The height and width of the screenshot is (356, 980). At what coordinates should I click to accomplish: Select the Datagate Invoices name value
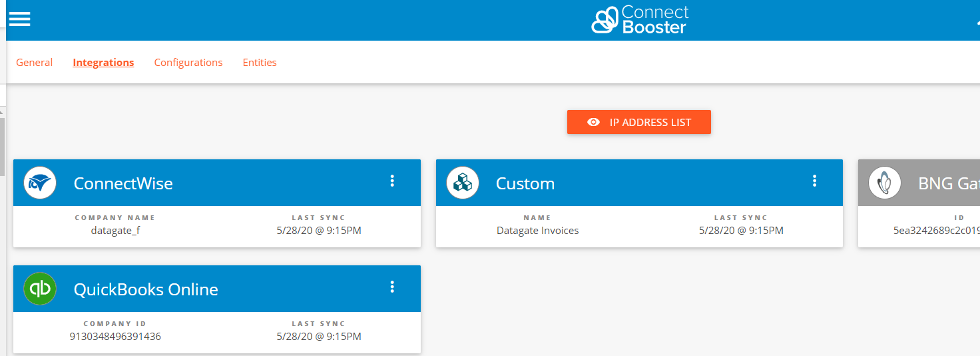[x=538, y=231]
